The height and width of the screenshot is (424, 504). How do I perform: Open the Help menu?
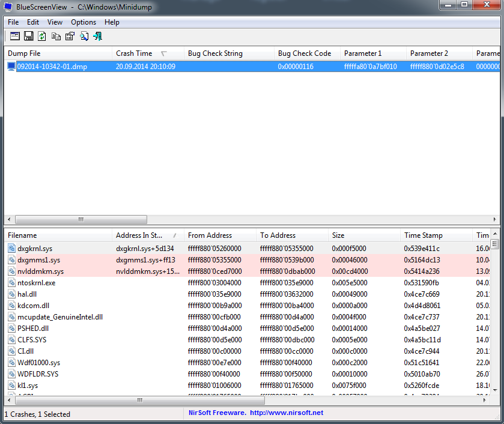click(112, 22)
